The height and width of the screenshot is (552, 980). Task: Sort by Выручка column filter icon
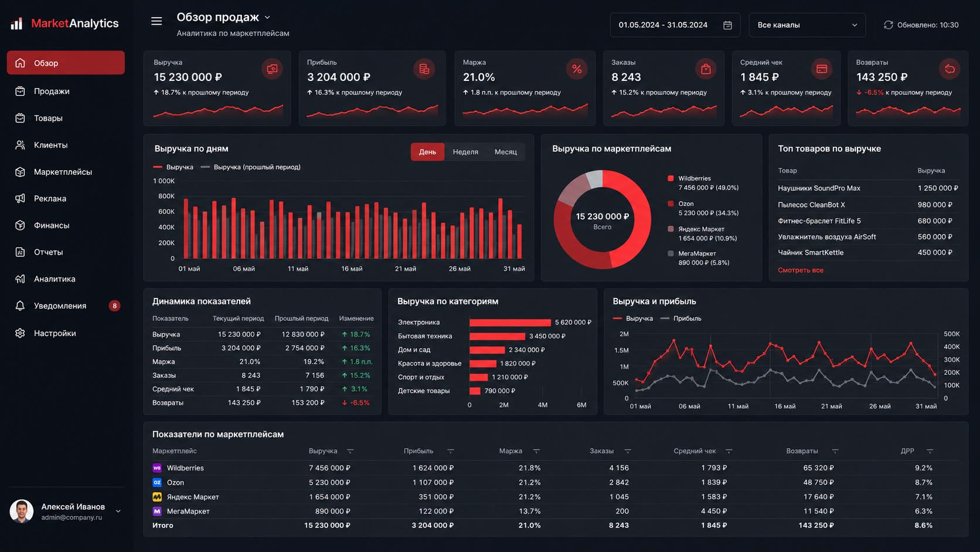tap(350, 451)
